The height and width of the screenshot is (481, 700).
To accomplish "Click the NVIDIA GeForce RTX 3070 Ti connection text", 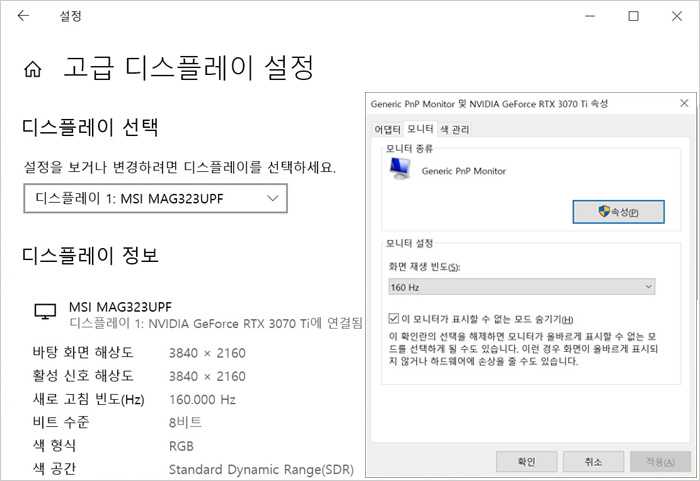I will (216, 323).
